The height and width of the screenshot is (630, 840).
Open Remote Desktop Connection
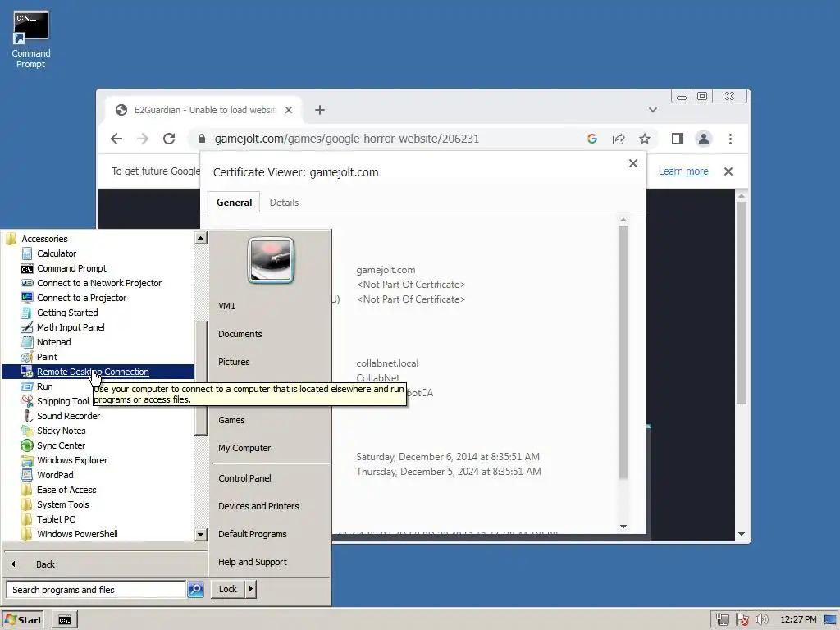(98, 372)
